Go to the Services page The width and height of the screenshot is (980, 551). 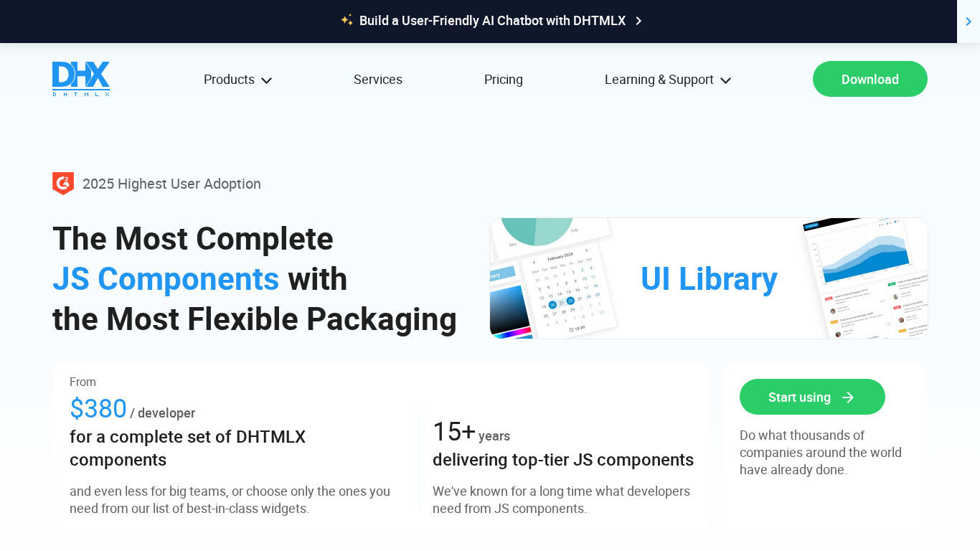click(x=378, y=80)
